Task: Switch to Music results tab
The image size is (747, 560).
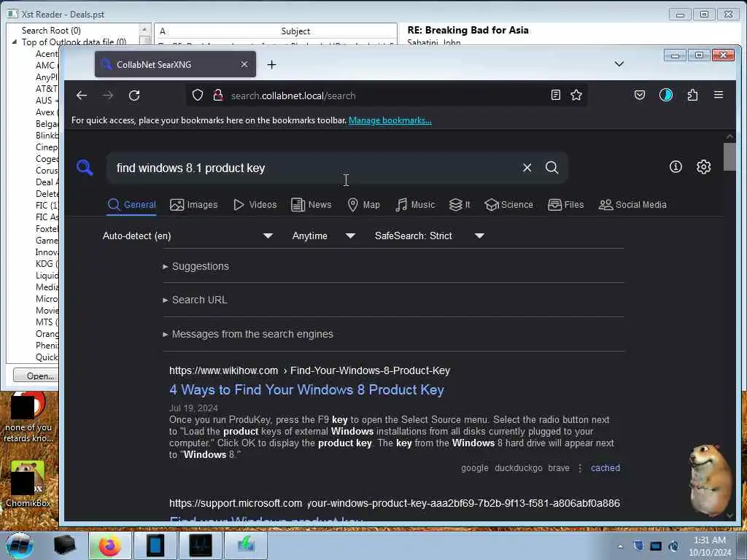Action: 415,205
